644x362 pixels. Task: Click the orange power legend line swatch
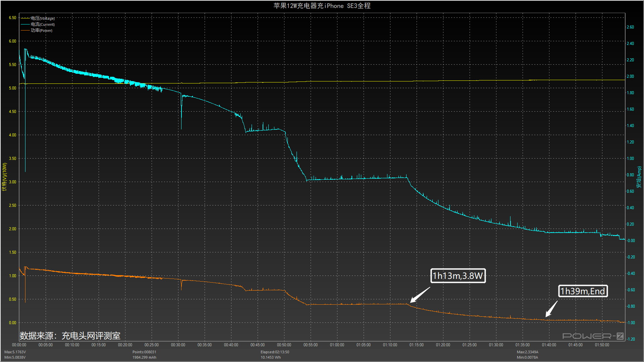(x=25, y=31)
